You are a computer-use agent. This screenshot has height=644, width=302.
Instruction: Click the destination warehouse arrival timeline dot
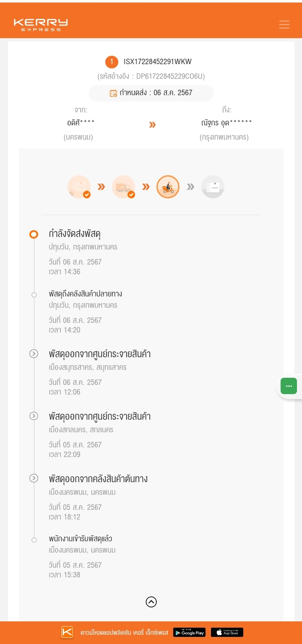(34, 295)
